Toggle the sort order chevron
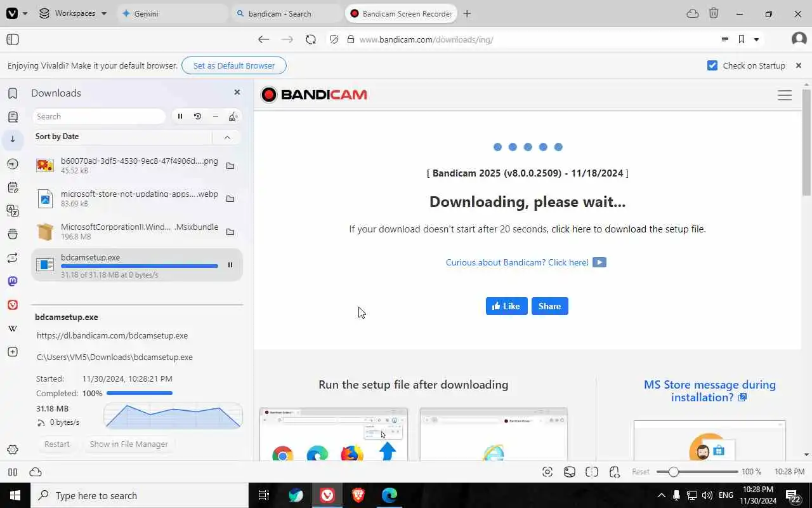812x508 pixels. [x=227, y=137]
